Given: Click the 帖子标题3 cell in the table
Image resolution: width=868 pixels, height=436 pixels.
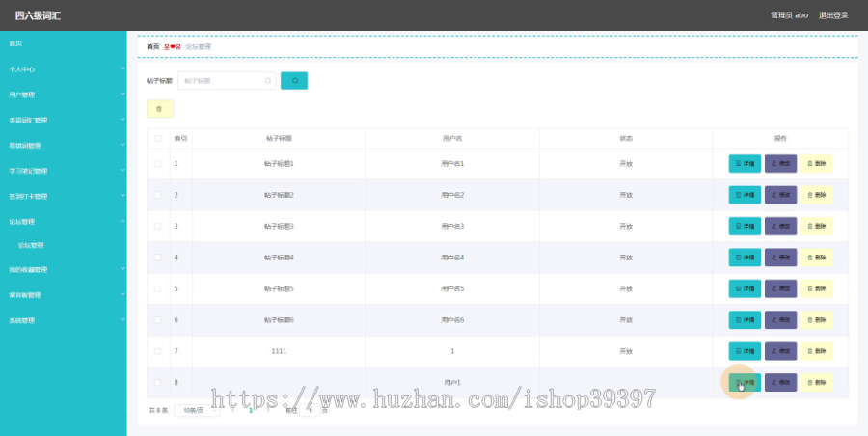Looking at the screenshot, I should tap(279, 226).
